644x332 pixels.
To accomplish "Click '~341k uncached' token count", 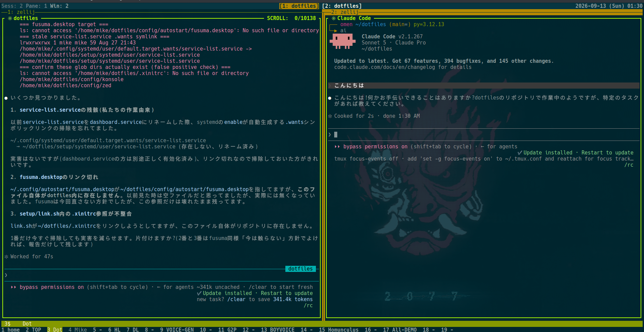I will (218, 287).
